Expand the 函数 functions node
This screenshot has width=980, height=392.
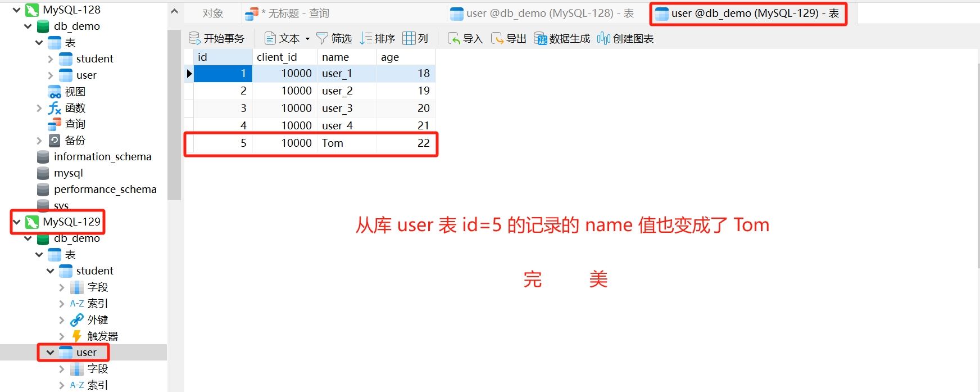[x=39, y=107]
